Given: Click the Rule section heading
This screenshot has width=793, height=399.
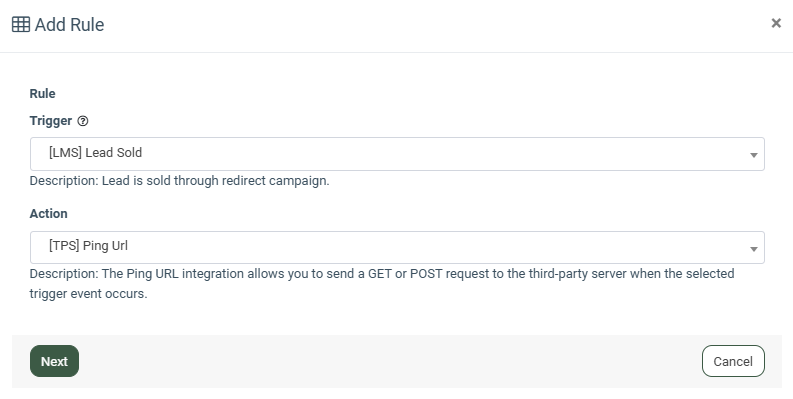Looking at the screenshot, I should coord(42,94).
